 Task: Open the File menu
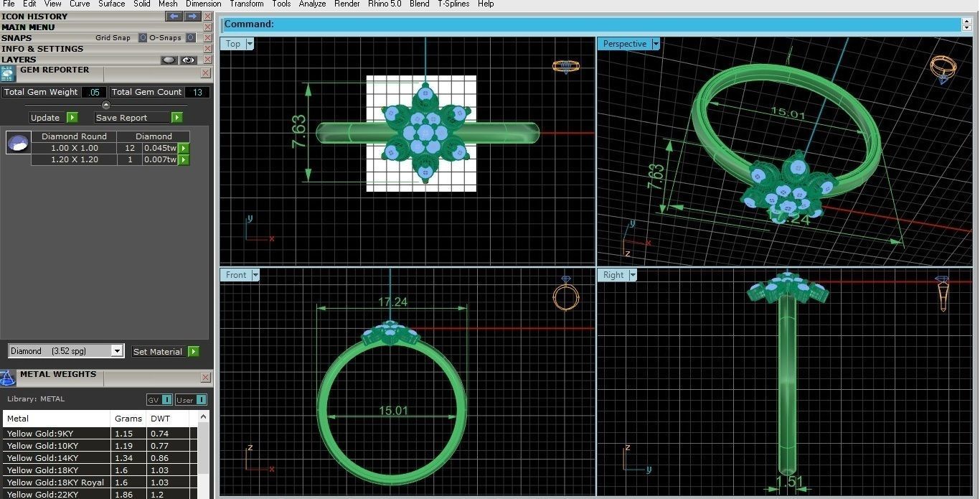point(9,4)
